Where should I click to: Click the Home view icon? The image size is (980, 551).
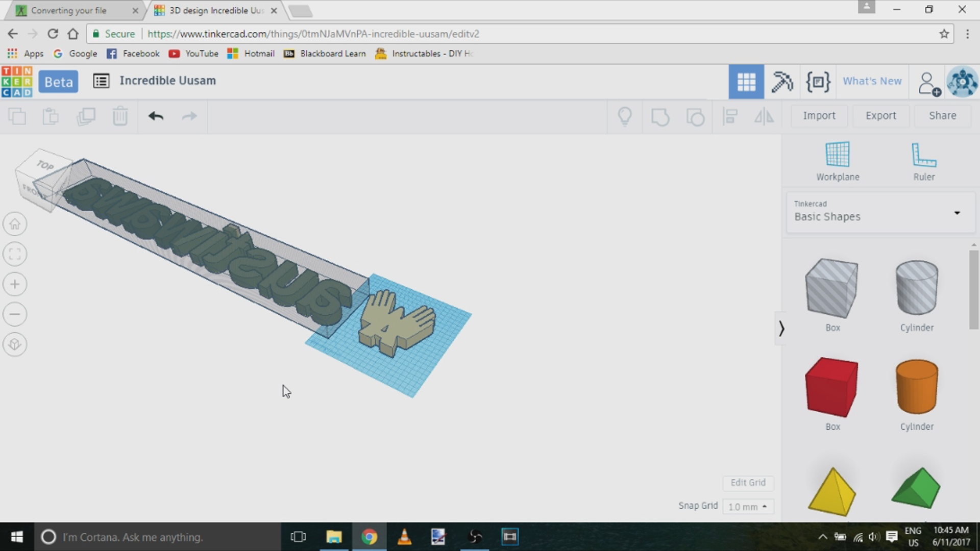coord(15,224)
